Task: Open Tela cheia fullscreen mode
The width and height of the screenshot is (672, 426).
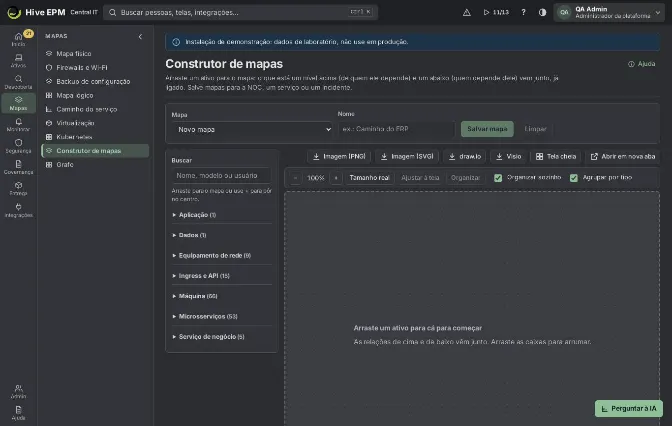Action: pyautogui.click(x=556, y=156)
